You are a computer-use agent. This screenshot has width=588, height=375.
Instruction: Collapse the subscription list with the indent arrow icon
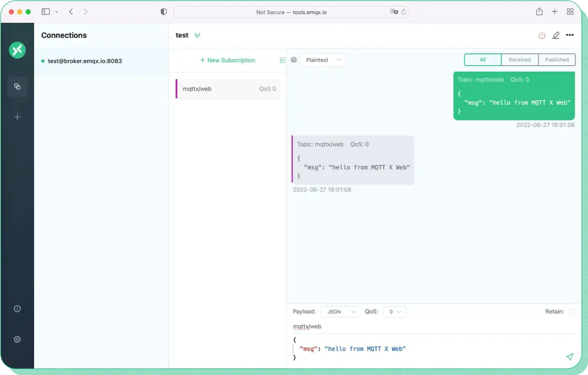point(283,60)
